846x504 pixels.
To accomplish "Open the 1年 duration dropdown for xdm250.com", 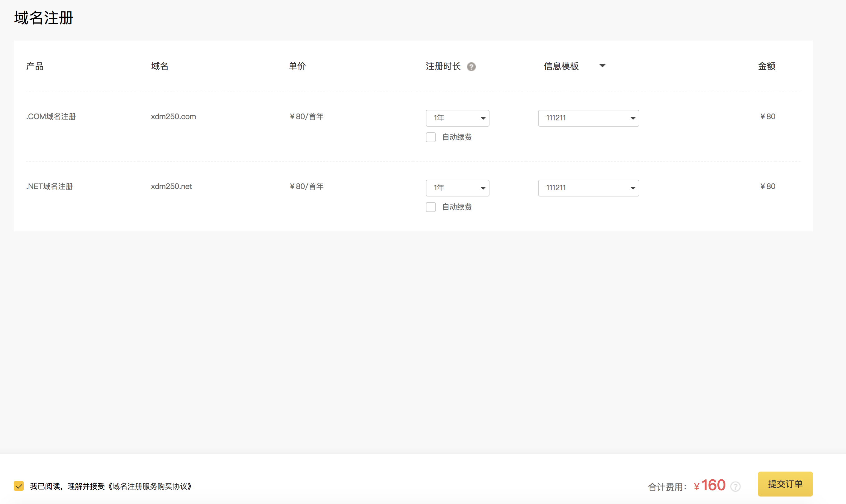I will (457, 118).
